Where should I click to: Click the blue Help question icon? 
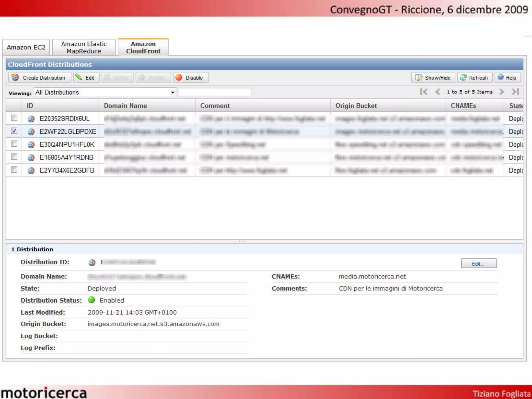(x=501, y=77)
